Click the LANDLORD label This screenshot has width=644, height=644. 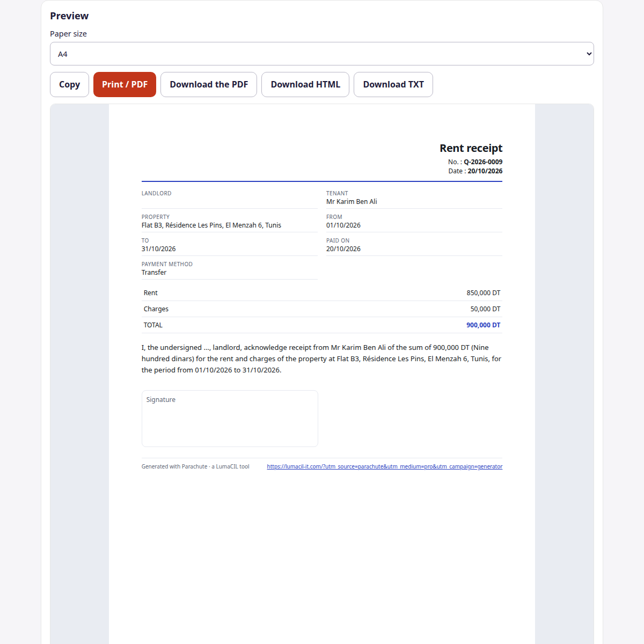157,193
